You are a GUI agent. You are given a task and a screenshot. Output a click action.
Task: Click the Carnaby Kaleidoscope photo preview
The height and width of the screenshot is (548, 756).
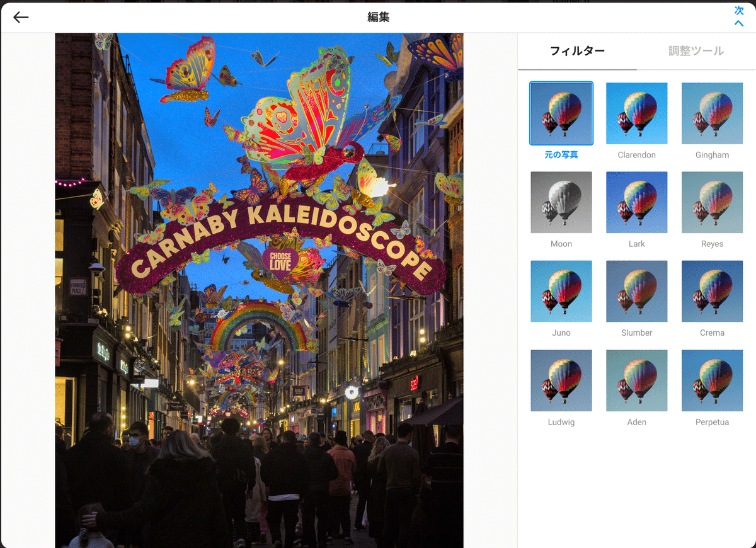[x=259, y=290]
